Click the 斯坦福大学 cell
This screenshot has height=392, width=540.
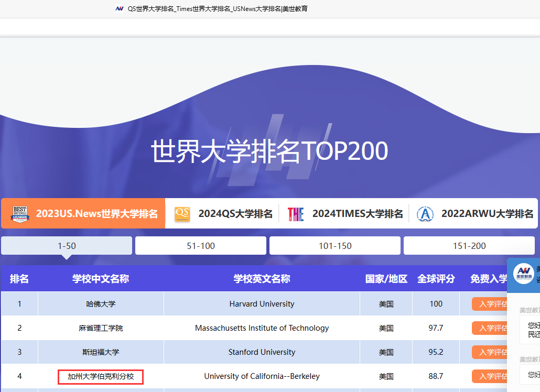click(101, 352)
